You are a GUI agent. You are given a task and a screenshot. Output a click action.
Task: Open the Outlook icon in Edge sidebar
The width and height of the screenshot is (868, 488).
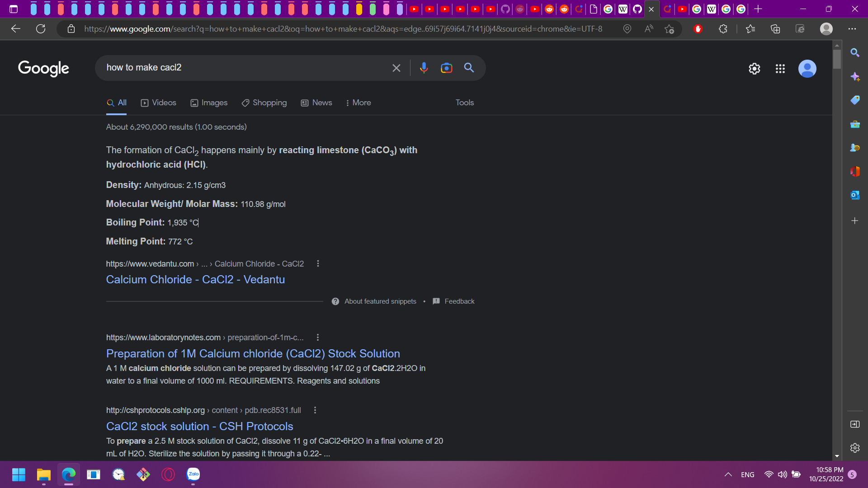click(x=855, y=195)
